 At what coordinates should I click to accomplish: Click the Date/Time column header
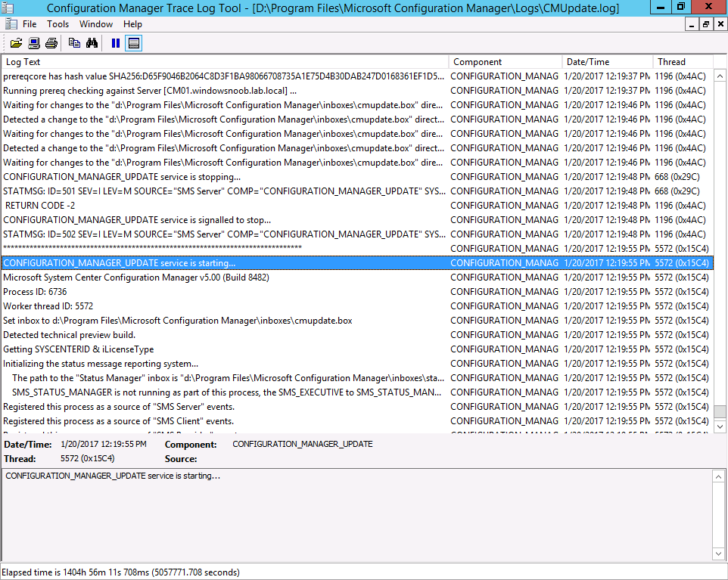tap(608, 62)
